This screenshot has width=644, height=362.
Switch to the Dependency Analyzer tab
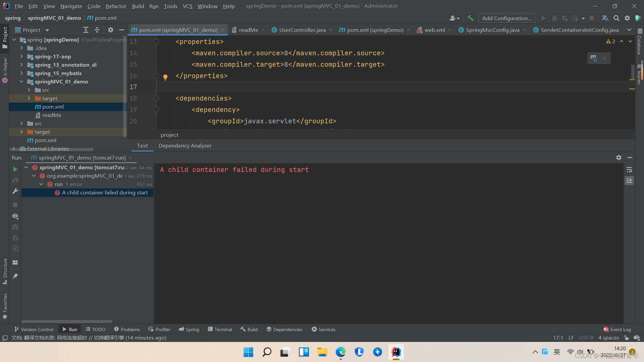tap(185, 145)
